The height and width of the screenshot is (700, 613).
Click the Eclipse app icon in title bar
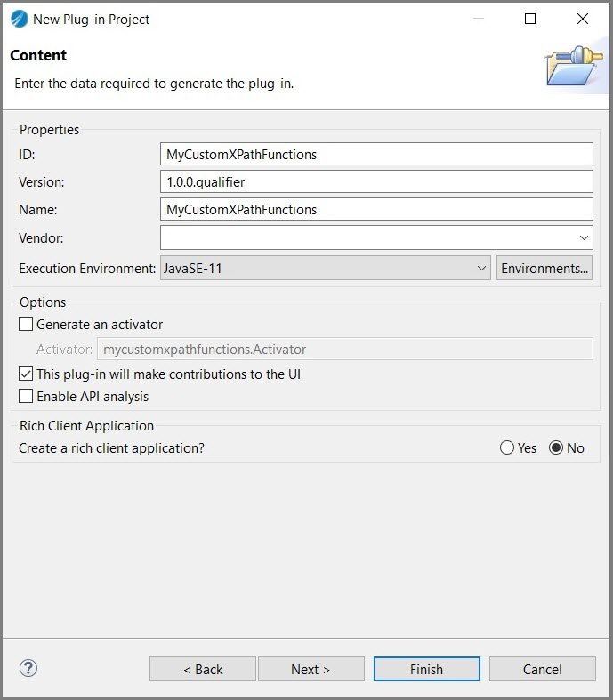coord(19,19)
